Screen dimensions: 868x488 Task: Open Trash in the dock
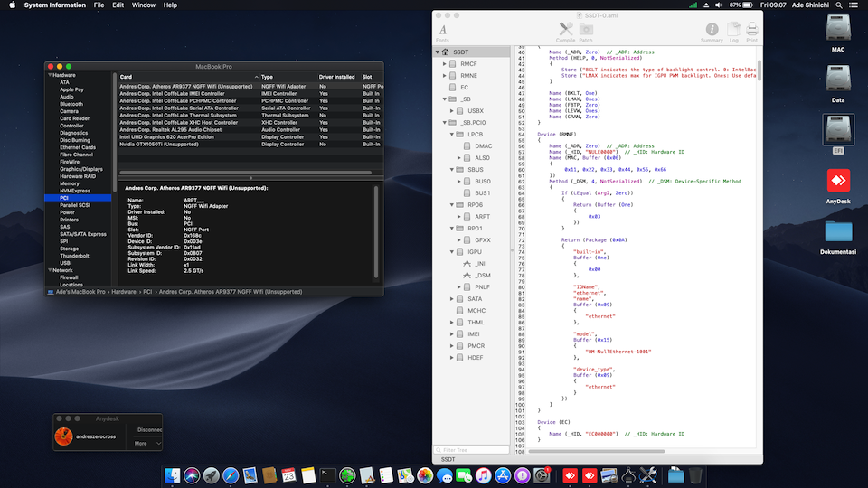click(x=695, y=475)
